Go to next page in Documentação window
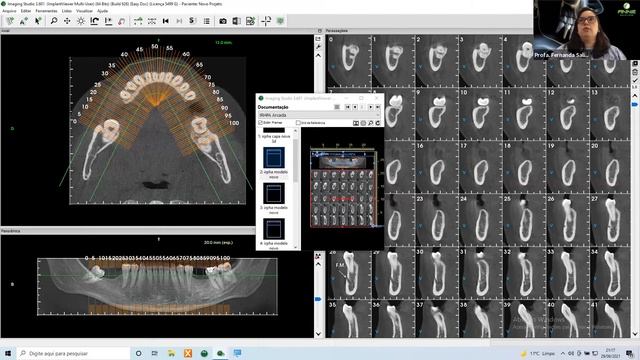The height and width of the screenshot is (360, 640). click(x=371, y=107)
